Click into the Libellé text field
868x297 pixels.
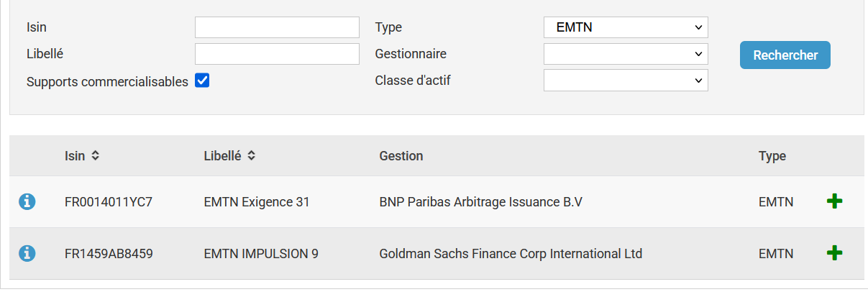[x=277, y=54]
